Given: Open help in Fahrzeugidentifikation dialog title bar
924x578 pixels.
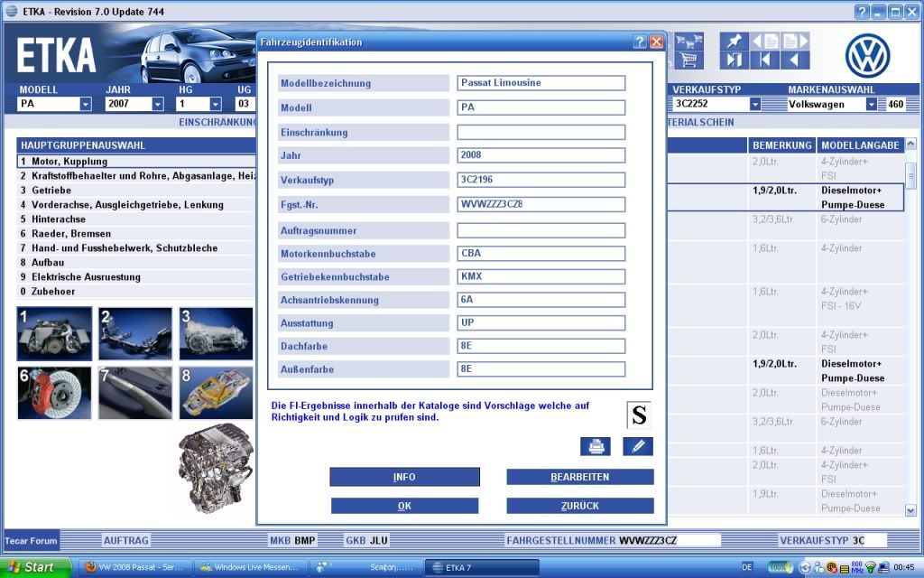Looking at the screenshot, I should click(640, 42).
